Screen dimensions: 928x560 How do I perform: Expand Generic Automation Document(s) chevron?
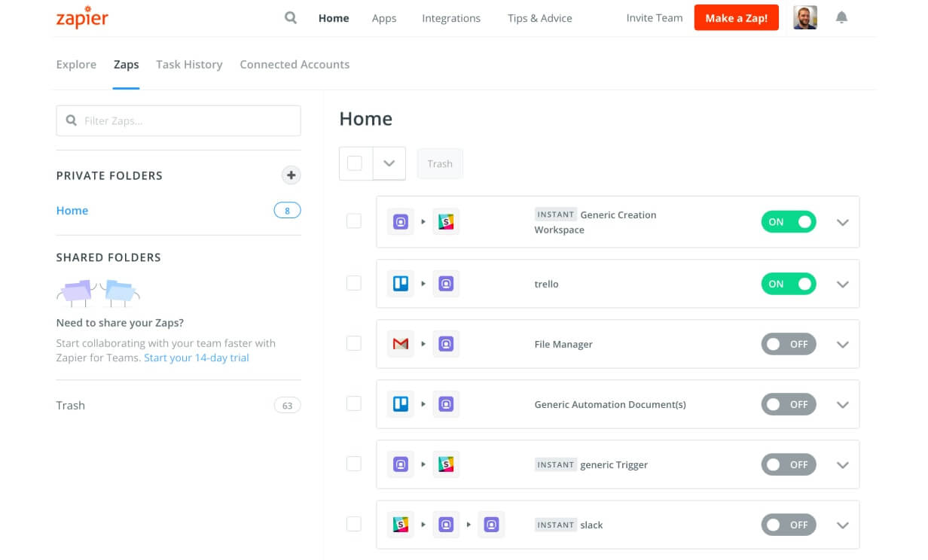(x=843, y=405)
